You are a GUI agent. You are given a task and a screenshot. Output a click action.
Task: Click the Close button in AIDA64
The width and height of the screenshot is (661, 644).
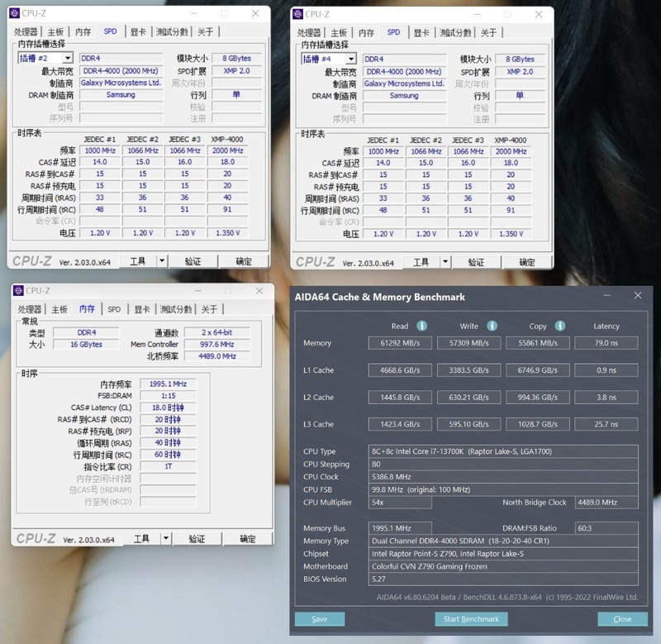[621, 618]
